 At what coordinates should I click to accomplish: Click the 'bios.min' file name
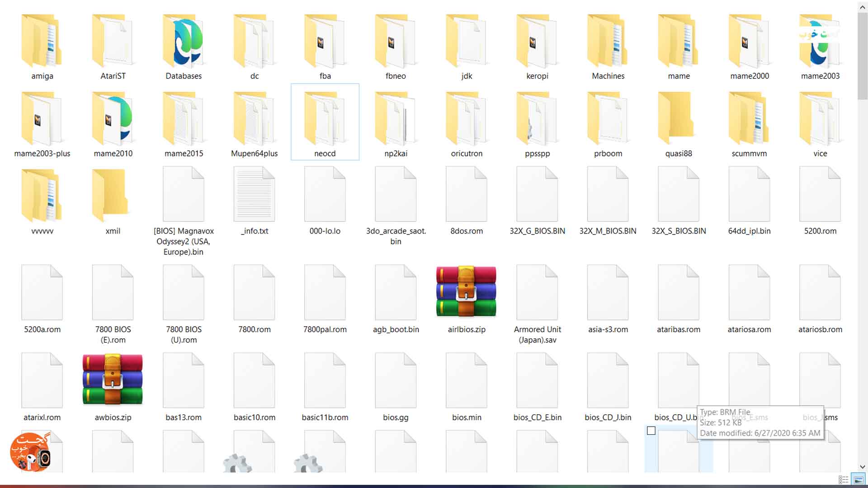tap(467, 418)
